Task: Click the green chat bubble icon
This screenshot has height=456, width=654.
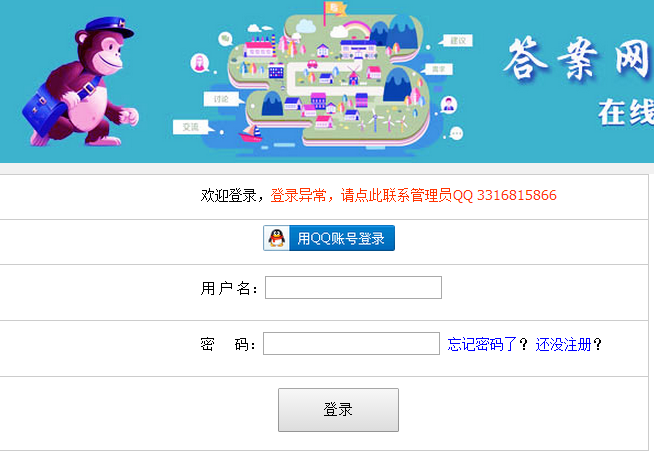Action: click(x=225, y=39)
